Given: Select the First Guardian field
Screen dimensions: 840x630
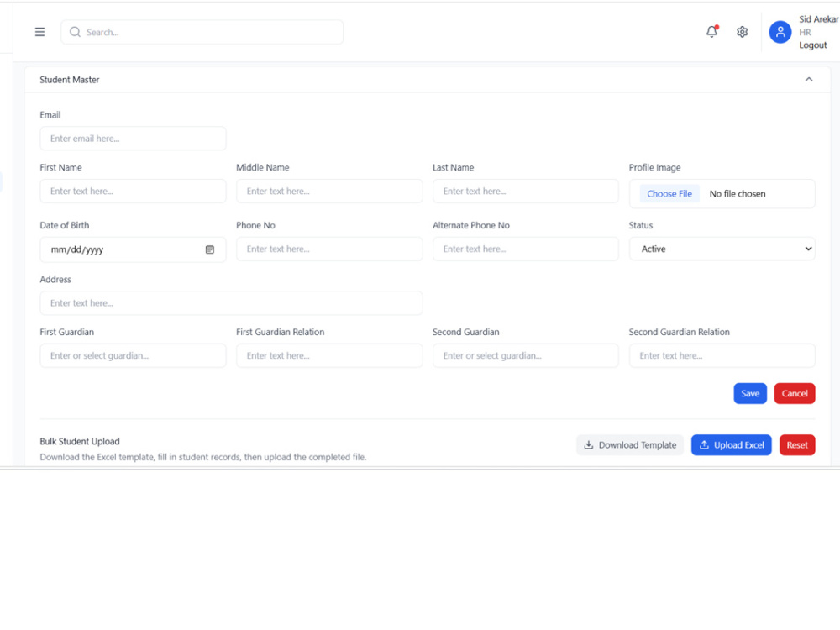Looking at the screenshot, I should point(133,355).
